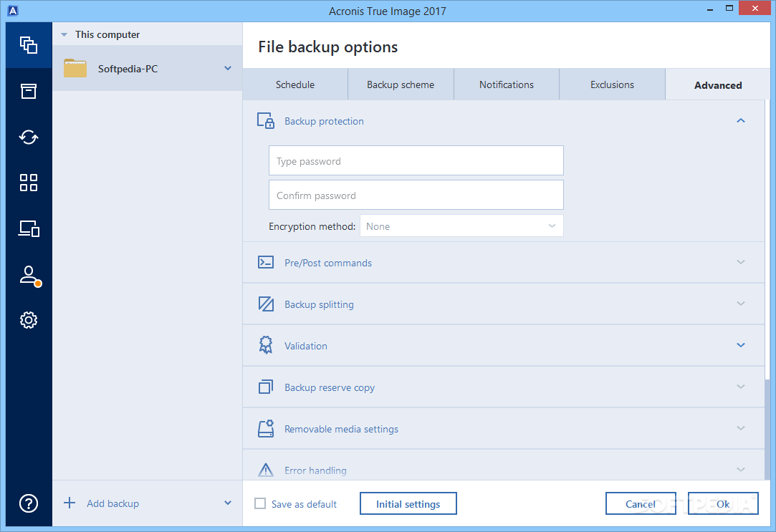Click the Backup reserve copy heading text

point(329,387)
